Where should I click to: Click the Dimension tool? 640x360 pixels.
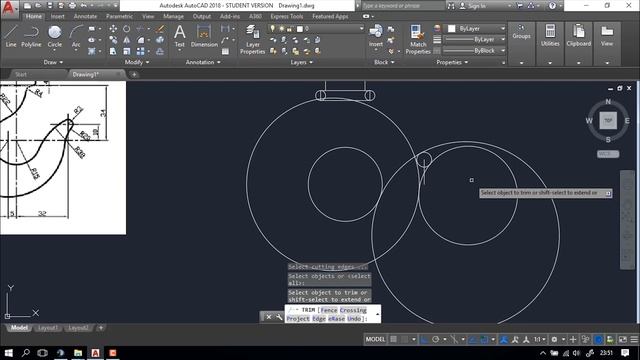(x=204, y=36)
